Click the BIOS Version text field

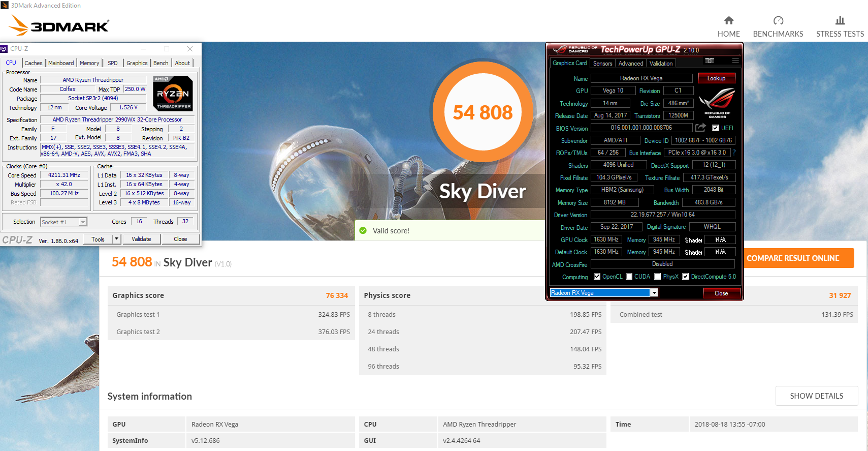pyautogui.click(x=641, y=128)
